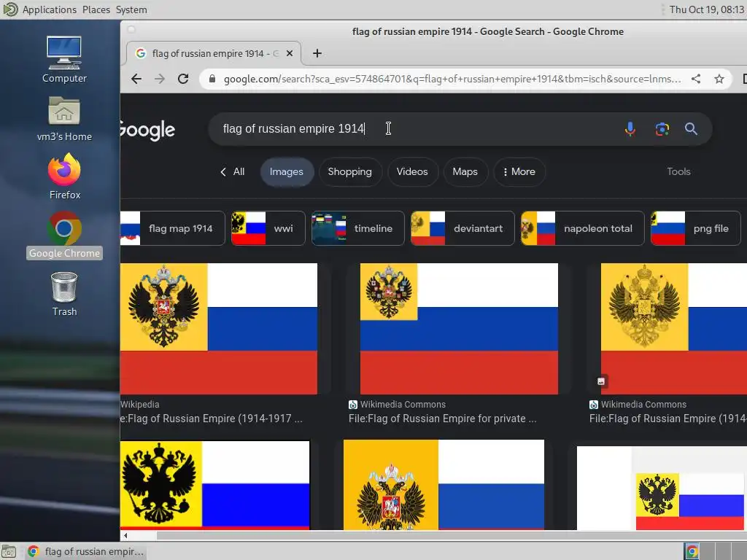Open the 'for private' flag image thumbnail
The height and width of the screenshot is (560, 747).
pyautogui.click(x=459, y=329)
